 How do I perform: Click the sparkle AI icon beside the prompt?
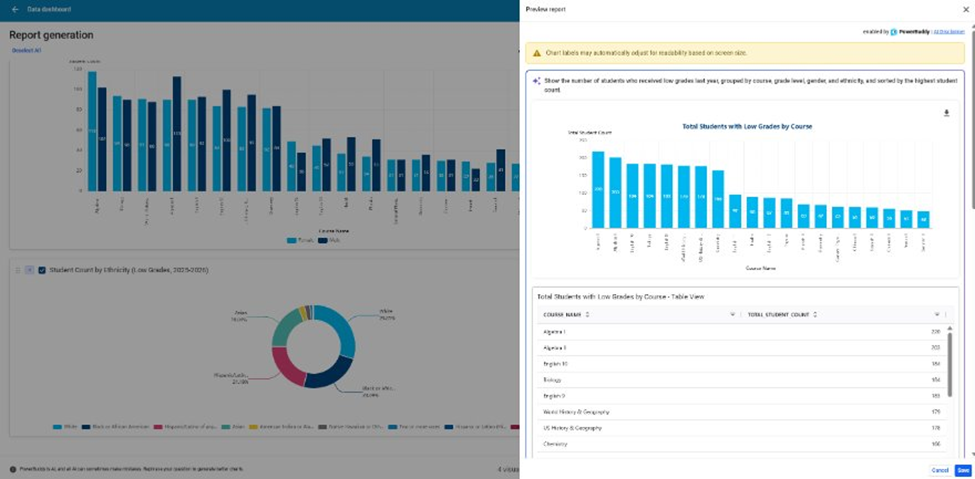[x=537, y=81]
